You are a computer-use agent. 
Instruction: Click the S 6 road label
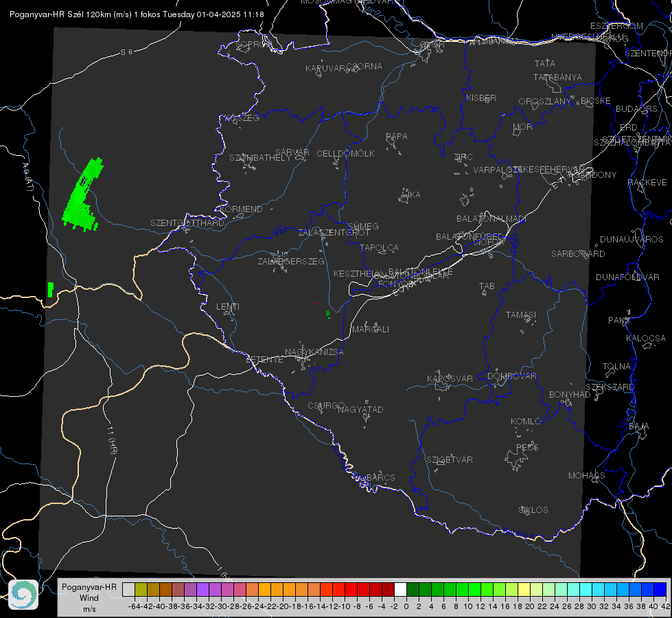(x=126, y=52)
